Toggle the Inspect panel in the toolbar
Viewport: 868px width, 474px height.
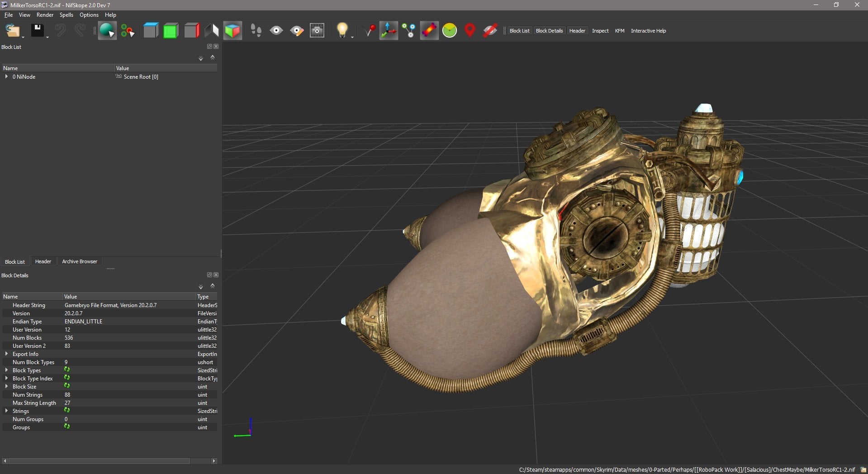click(x=600, y=31)
